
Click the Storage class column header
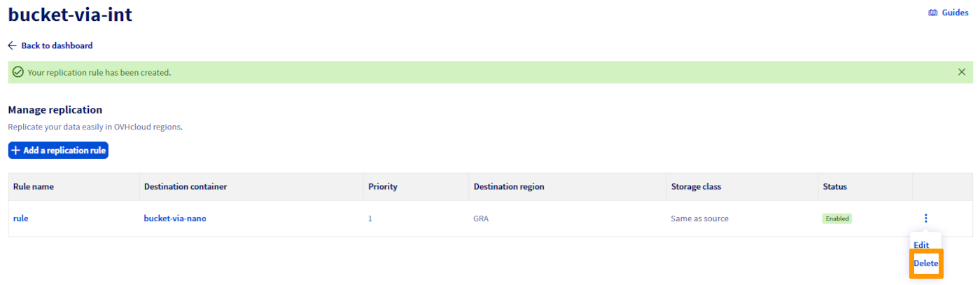point(696,187)
